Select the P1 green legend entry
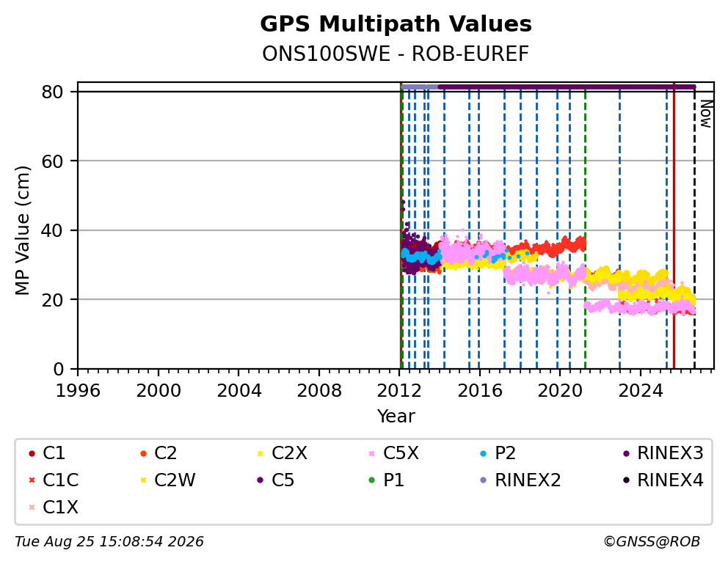728x564 pixels. coord(386,480)
